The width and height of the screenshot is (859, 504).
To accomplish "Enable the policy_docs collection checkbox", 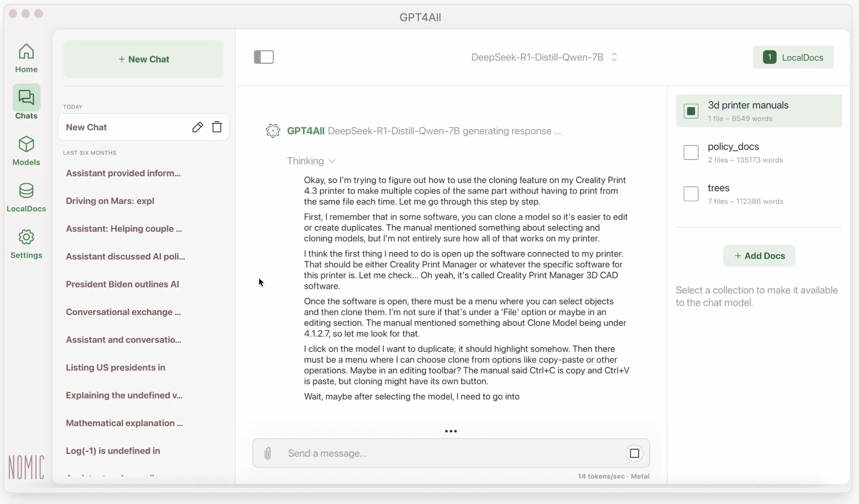I will 691,153.
